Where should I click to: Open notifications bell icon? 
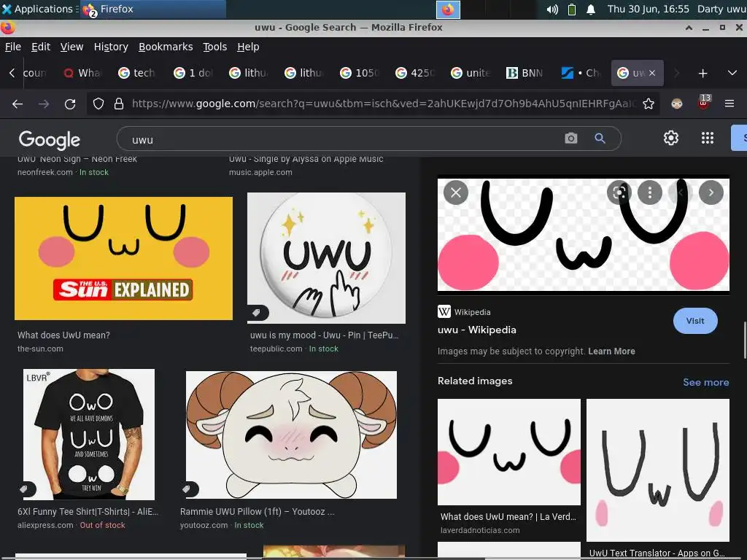click(591, 9)
